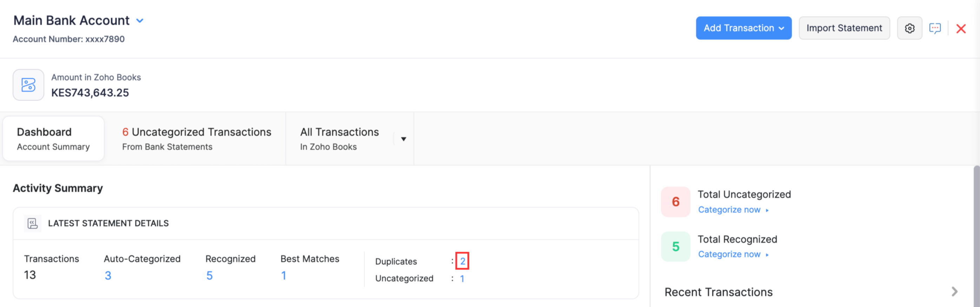Click Categorize now under Total Uncategorized

pyautogui.click(x=729, y=209)
